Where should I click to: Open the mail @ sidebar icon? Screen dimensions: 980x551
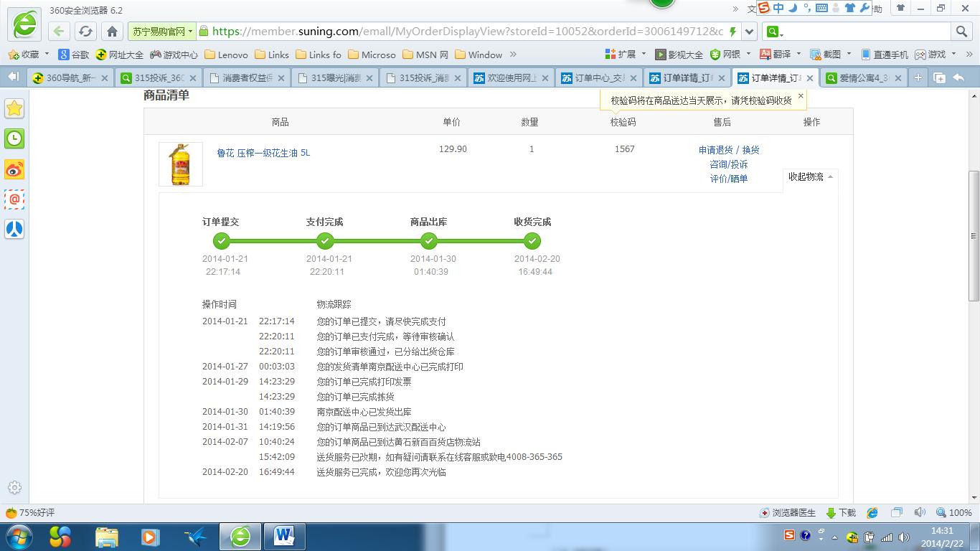pyautogui.click(x=14, y=199)
